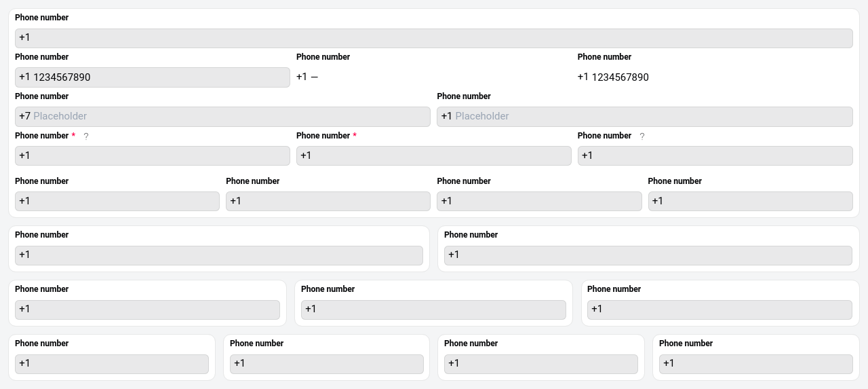Click the unboxed plain text +1 1234567890 value

(613, 77)
